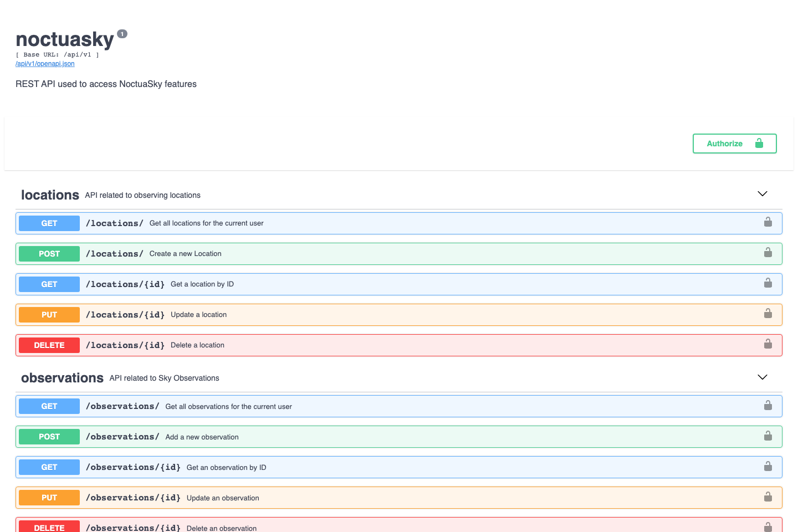Click the padlock on POST /locations/ endpoint
The height and width of the screenshot is (532, 798).
768,252
